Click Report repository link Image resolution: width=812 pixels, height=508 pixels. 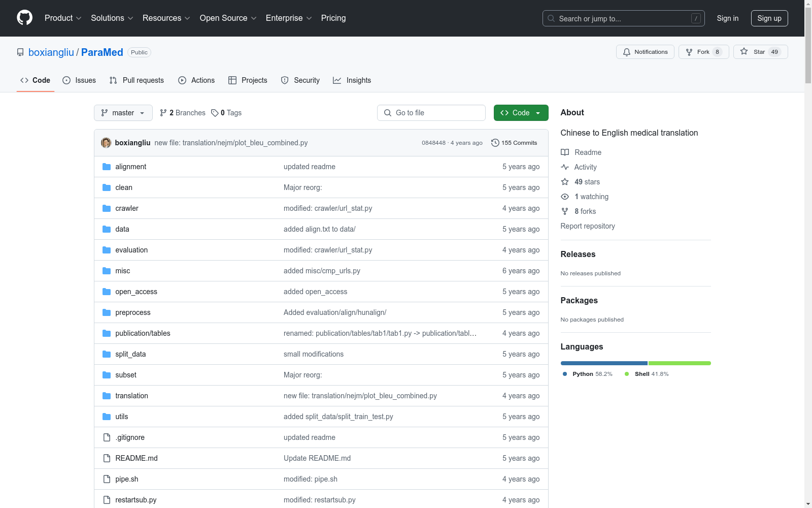click(x=588, y=226)
